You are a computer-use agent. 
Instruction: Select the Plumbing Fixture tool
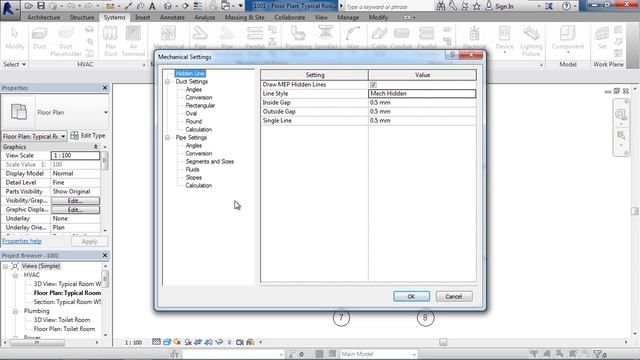pyautogui.click(x=298, y=38)
